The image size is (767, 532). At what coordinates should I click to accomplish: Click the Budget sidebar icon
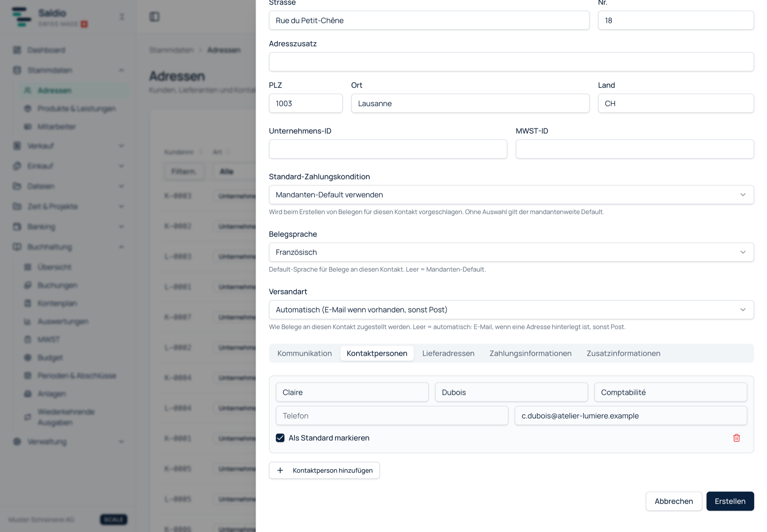tap(28, 357)
